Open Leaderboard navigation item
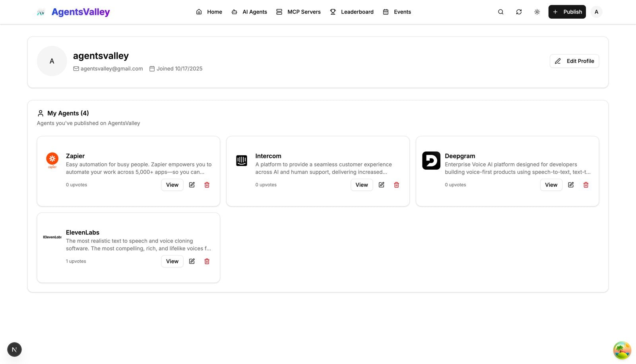The height and width of the screenshot is (364, 636). (352, 12)
